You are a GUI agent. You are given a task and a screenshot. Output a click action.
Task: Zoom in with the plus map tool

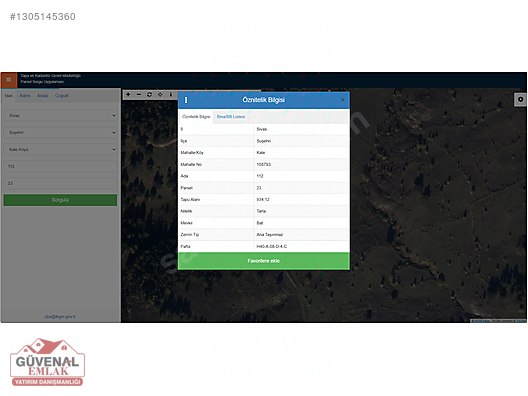point(128,95)
